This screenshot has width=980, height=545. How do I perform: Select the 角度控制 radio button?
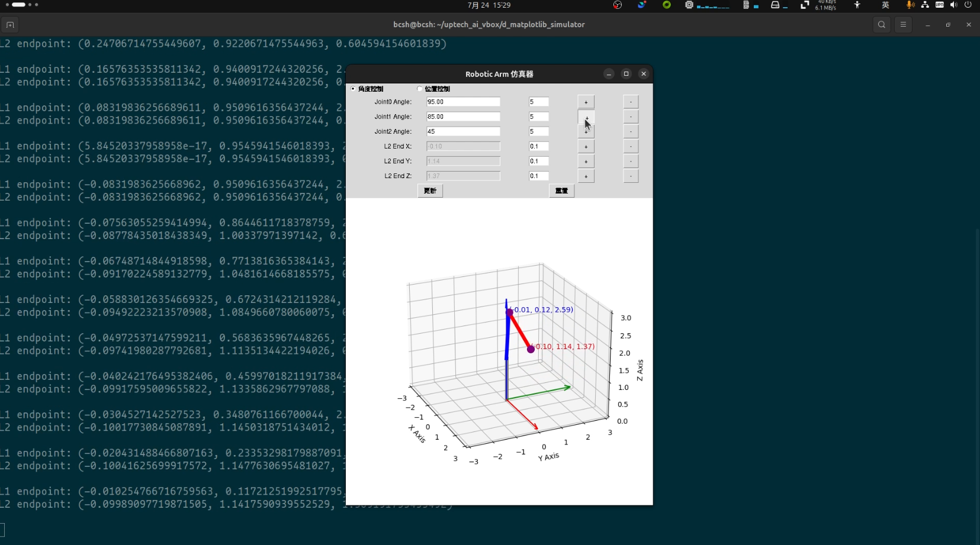(354, 89)
